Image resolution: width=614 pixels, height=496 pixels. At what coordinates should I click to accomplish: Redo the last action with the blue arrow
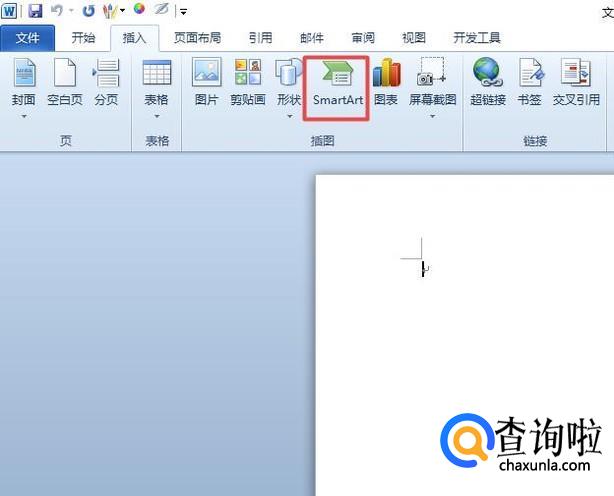click(x=88, y=11)
